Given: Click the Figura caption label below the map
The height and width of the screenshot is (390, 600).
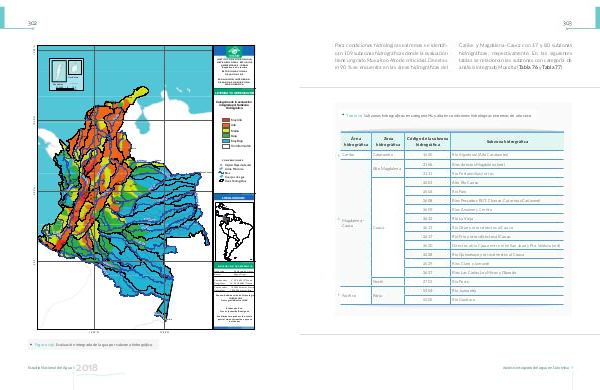Looking at the screenshot, I should [x=44, y=345].
